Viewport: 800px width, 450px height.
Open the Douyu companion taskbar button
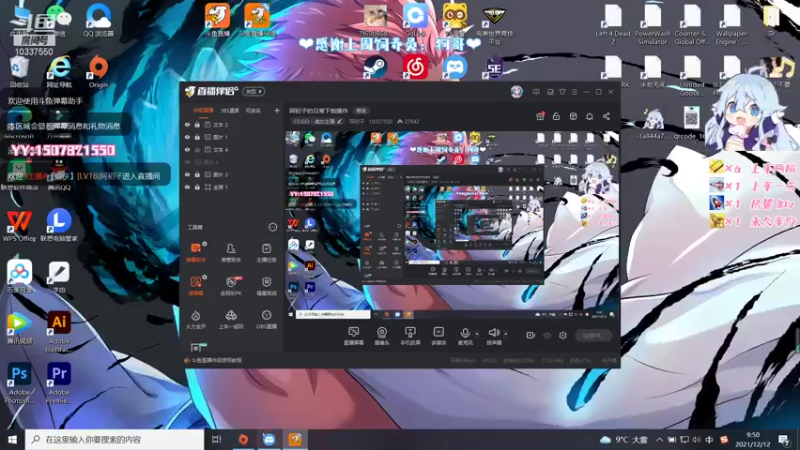pos(295,439)
